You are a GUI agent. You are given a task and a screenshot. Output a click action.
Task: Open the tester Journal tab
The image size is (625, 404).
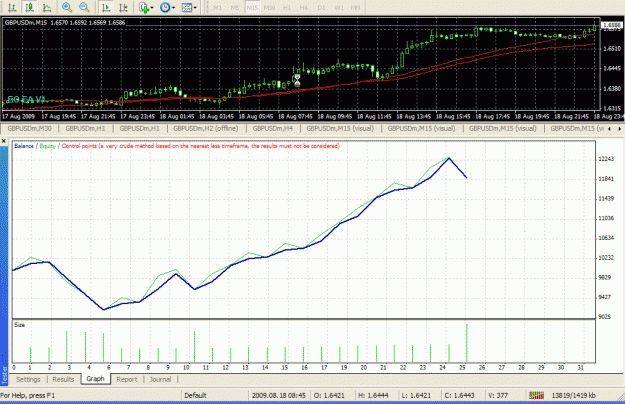(x=160, y=379)
